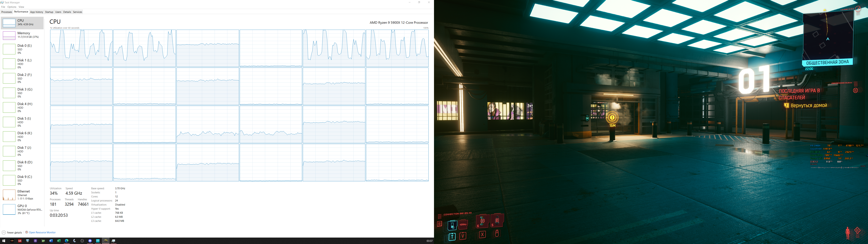Open the View menu
This screenshot has width=868, height=244.
tap(21, 7)
